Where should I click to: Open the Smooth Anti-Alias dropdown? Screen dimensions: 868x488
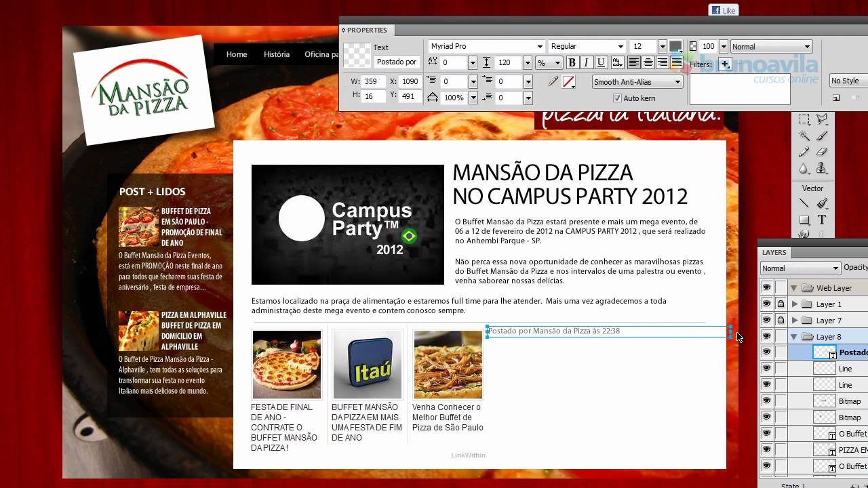pyautogui.click(x=636, y=82)
